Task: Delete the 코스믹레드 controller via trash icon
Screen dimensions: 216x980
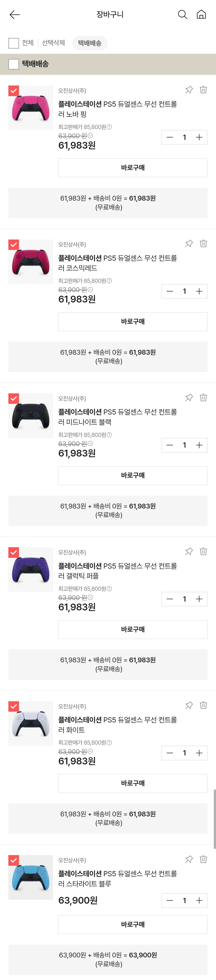Action: [x=203, y=244]
